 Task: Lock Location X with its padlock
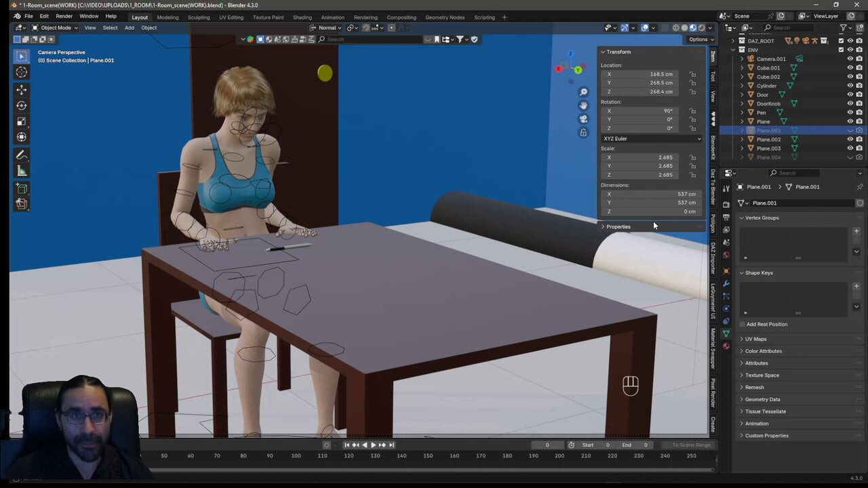692,75
